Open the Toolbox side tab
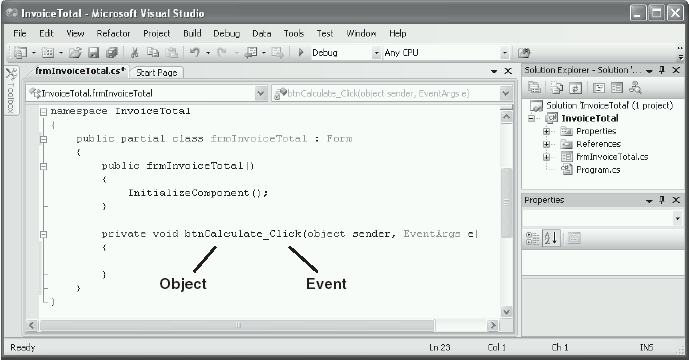689x360 pixels. click(11, 91)
